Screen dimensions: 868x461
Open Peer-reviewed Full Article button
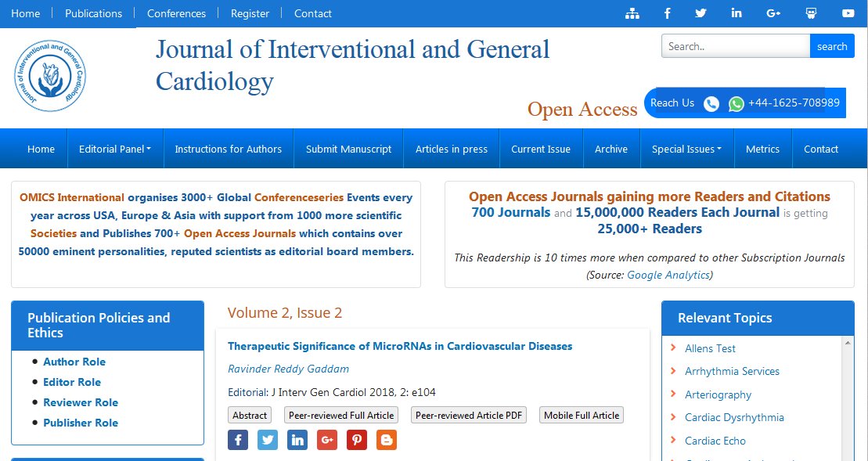pyautogui.click(x=341, y=415)
